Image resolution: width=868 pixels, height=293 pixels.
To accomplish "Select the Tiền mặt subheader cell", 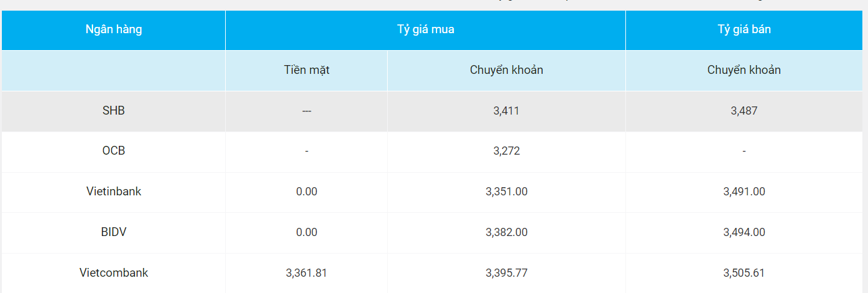I will coord(306,70).
